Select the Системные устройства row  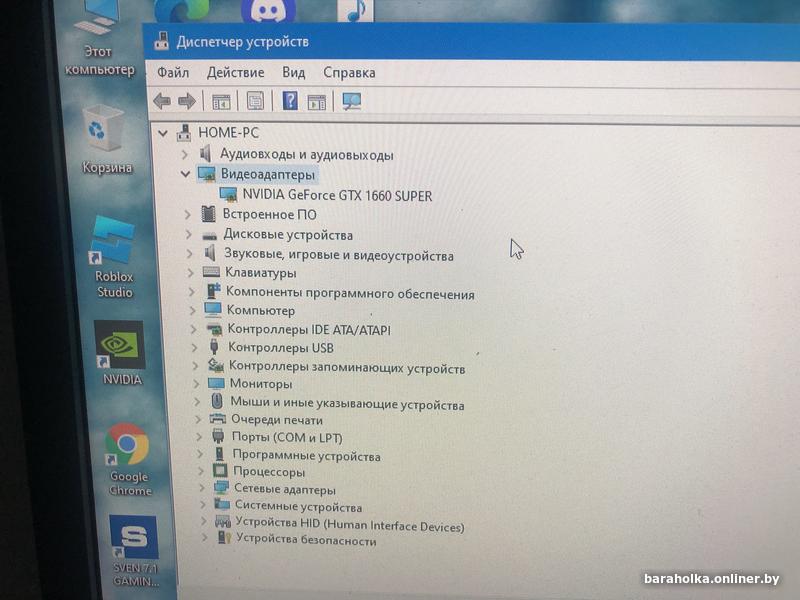click(x=298, y=507)
